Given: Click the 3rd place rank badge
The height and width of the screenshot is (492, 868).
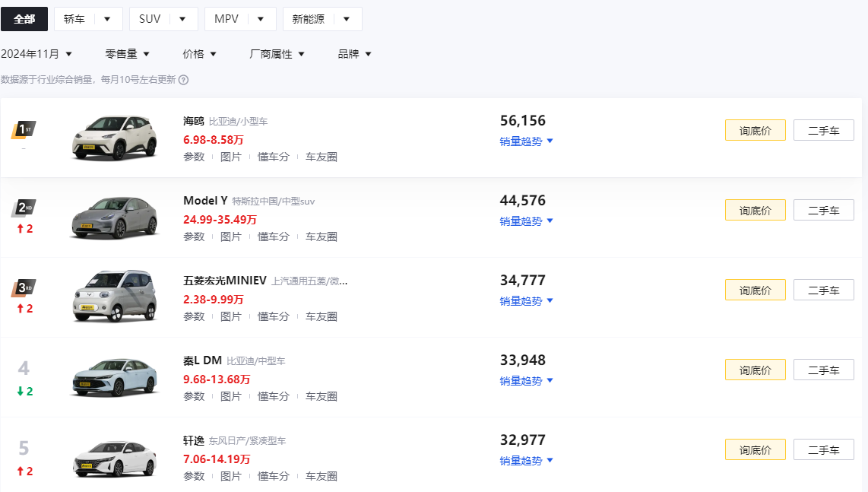Looking at the screenshot, I should click(x=24, y=288).
